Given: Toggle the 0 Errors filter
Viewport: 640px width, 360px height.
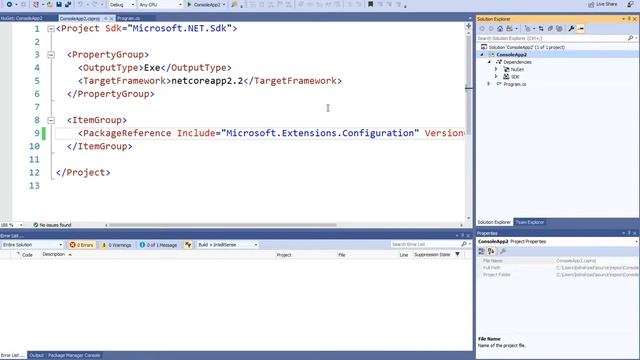Looking at the screenshot, I should (x=82, y=245).
